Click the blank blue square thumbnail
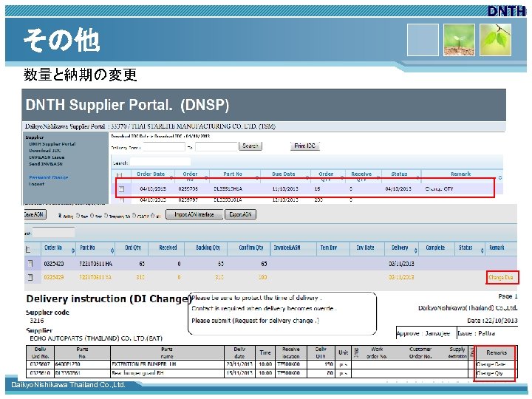Viewport: 532px width, 399px height. (x=423, y=40)
